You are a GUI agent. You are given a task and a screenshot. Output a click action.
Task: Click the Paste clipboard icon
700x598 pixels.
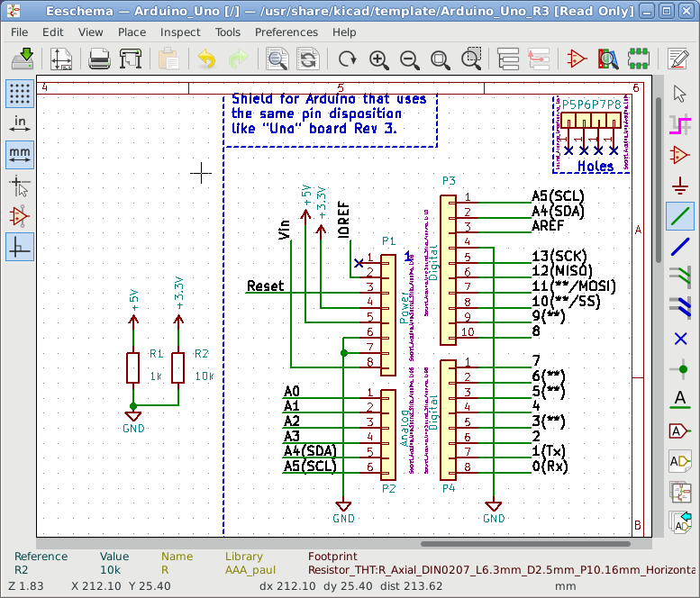(x=168, y=59)
